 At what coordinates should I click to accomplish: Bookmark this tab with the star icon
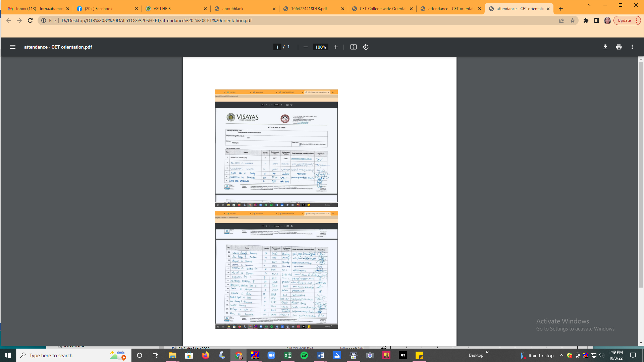point(573,20)
